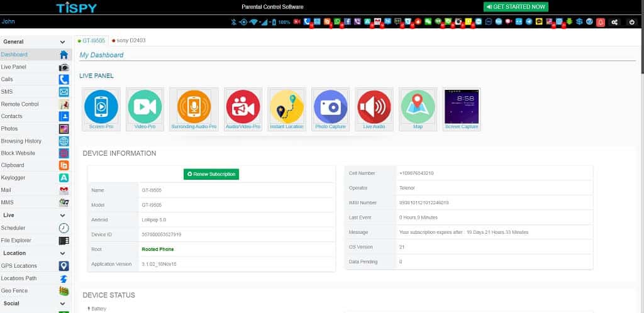Open the Screen-Pro live panel tile
Screen dimensions: 644x313
101,109
